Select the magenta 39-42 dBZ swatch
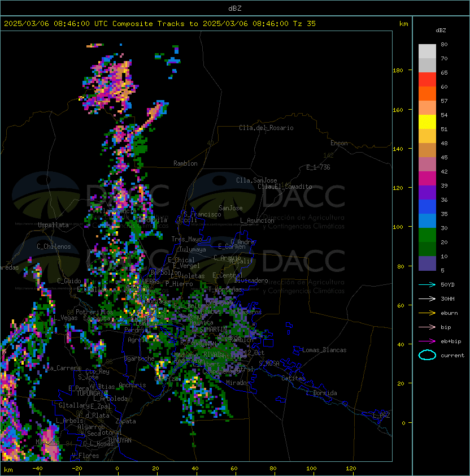The image size is (470, 476). [427, 178]
